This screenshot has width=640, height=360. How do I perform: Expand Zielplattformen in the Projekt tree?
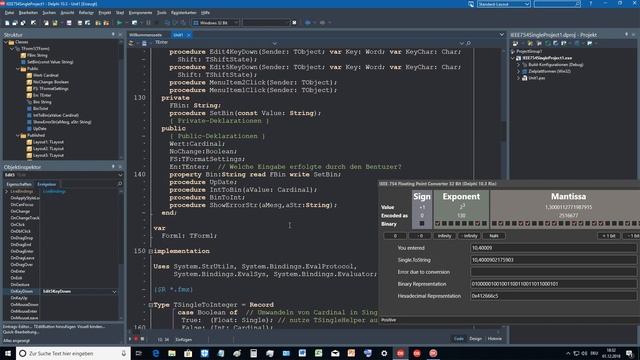[518, 71]
